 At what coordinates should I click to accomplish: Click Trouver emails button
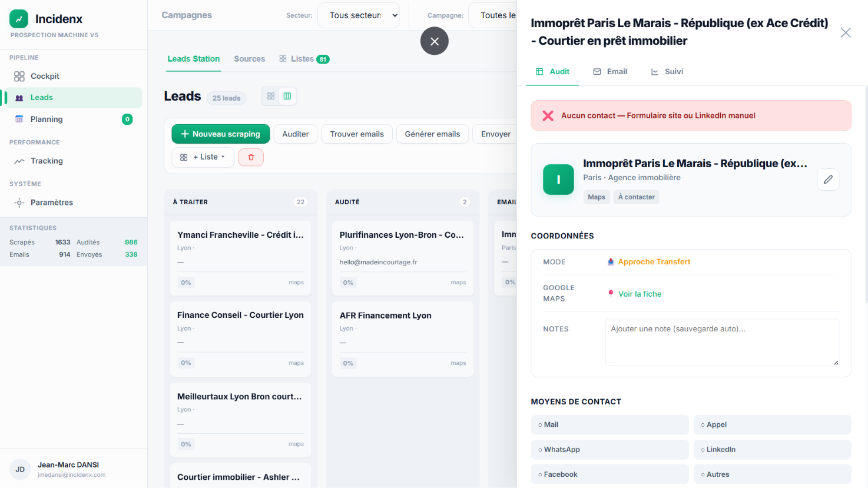tap(357, 134)
